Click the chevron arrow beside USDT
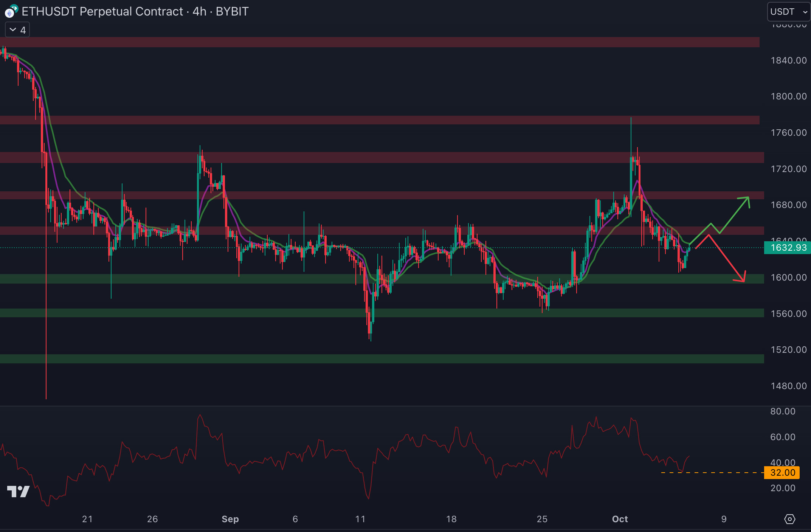Image resolution: width=811 pixels, height=532 pixels. pos(805,12)
